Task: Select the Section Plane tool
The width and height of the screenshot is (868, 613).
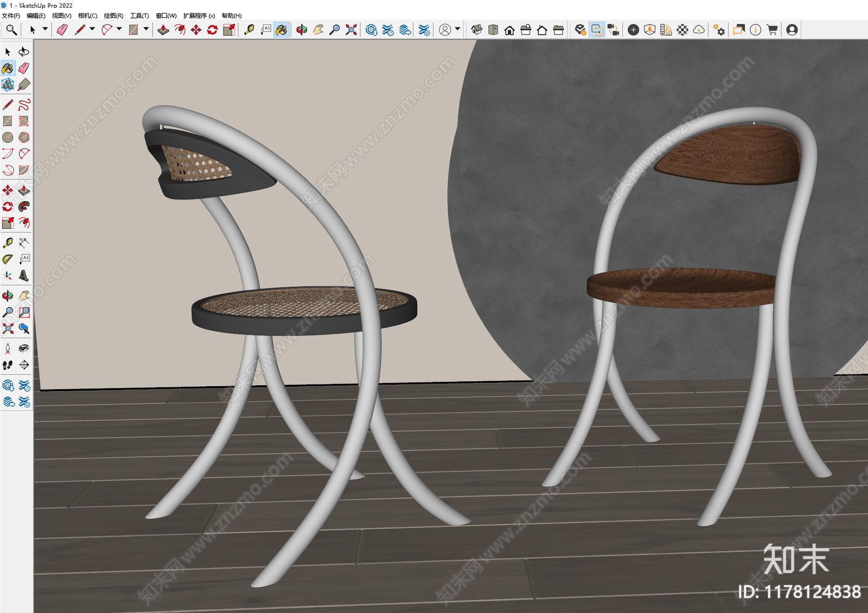Action: (24, 365)
